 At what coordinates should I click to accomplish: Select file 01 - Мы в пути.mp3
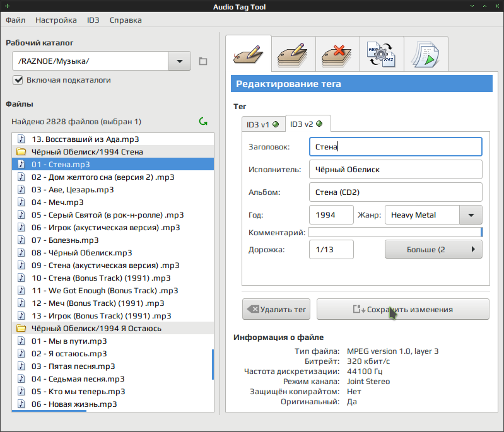pos(113,341)
